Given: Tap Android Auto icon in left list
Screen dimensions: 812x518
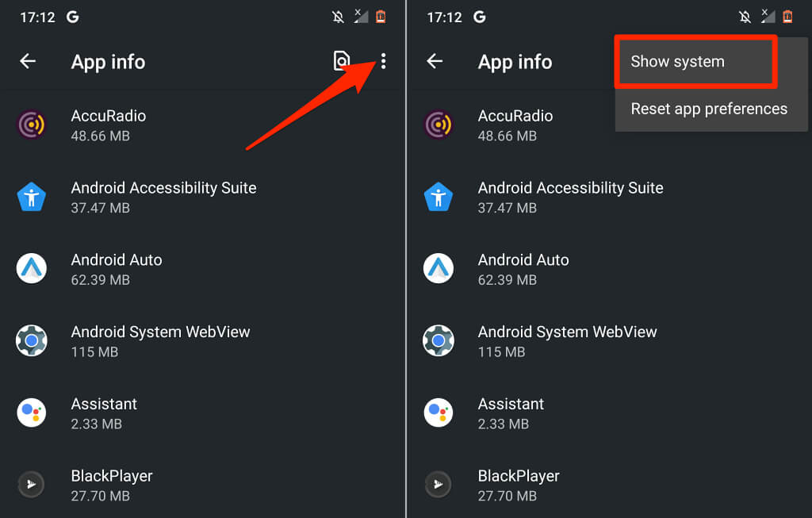Looking at the screenshot, I should coord(32,269).
